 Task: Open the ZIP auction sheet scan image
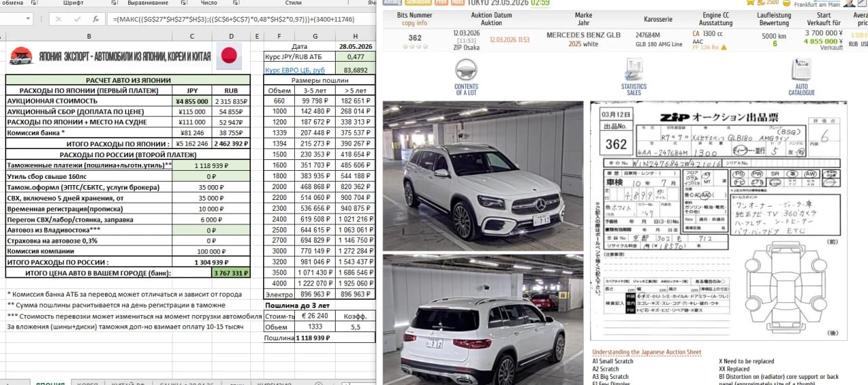719,221
